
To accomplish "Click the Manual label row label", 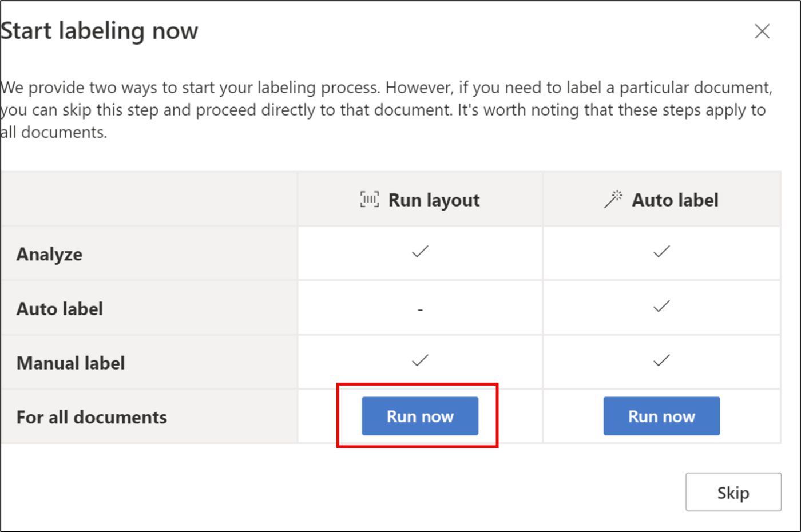I will click(70, 363).
